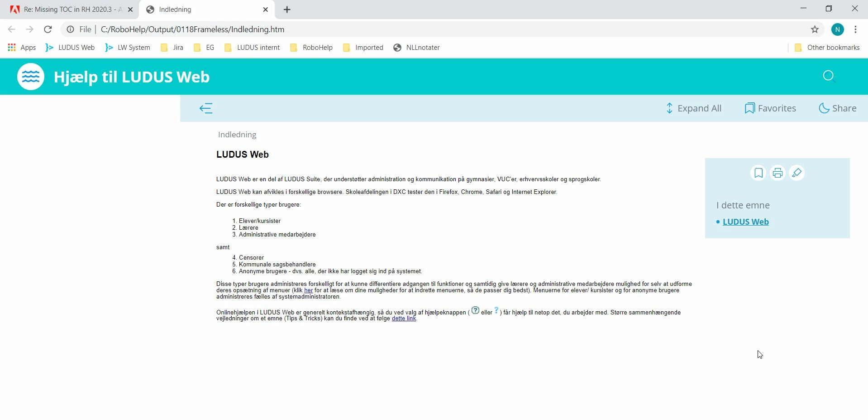Open the Chrome profile N avatar
This screenshot has height=420, width=868.
pos(838,29)
